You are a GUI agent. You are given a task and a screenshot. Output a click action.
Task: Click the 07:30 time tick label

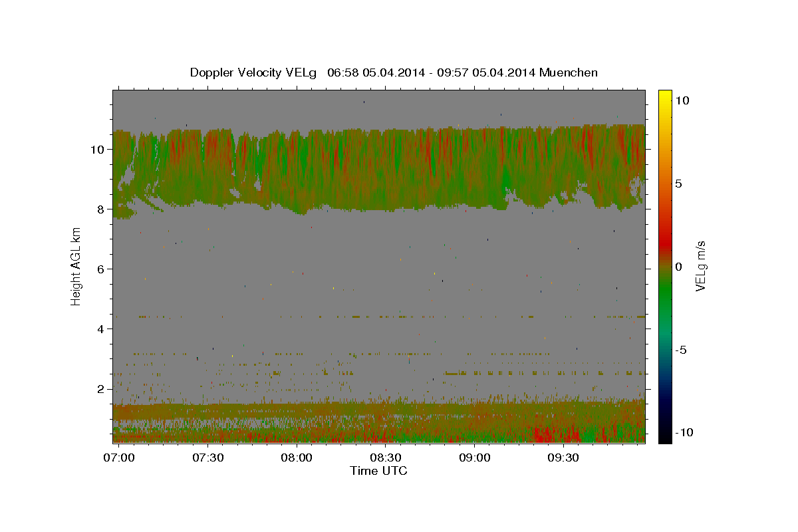point(207,458)
